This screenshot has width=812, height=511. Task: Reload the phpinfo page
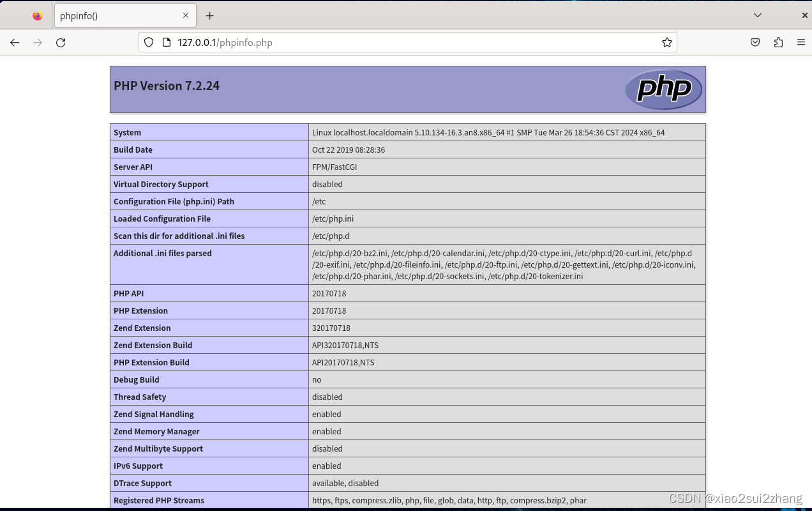[60, 42]
